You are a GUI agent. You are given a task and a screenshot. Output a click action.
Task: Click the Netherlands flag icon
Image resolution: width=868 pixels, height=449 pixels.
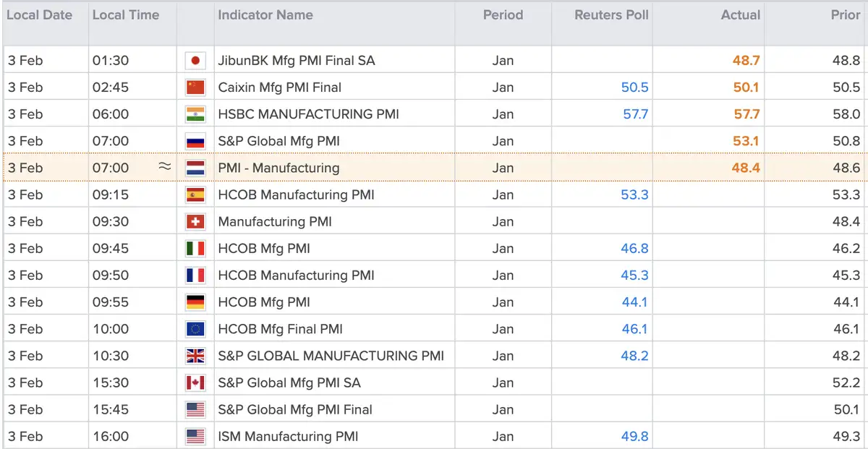[195, 168]
